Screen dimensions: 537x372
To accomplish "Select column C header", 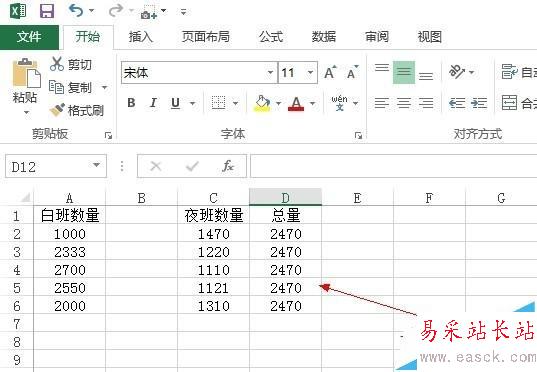I will pos(213,198).
